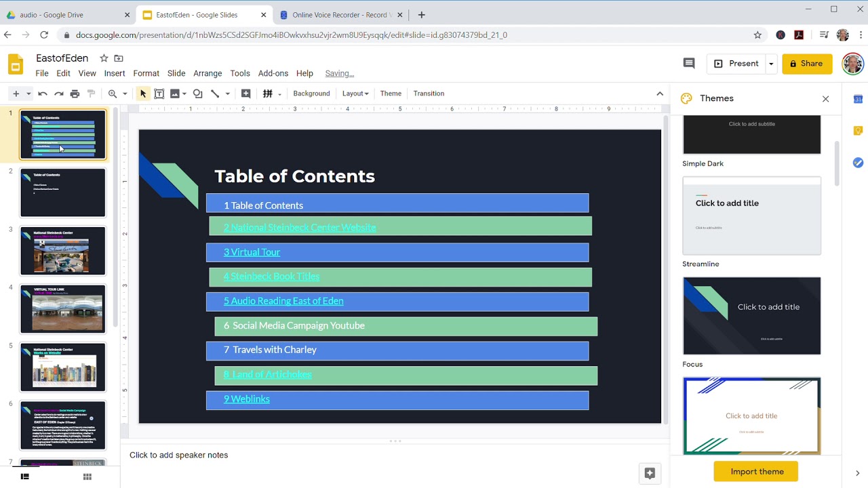868x488 pixels.
Task: Star the EastofEden presentation
Action: pos(104,58)
